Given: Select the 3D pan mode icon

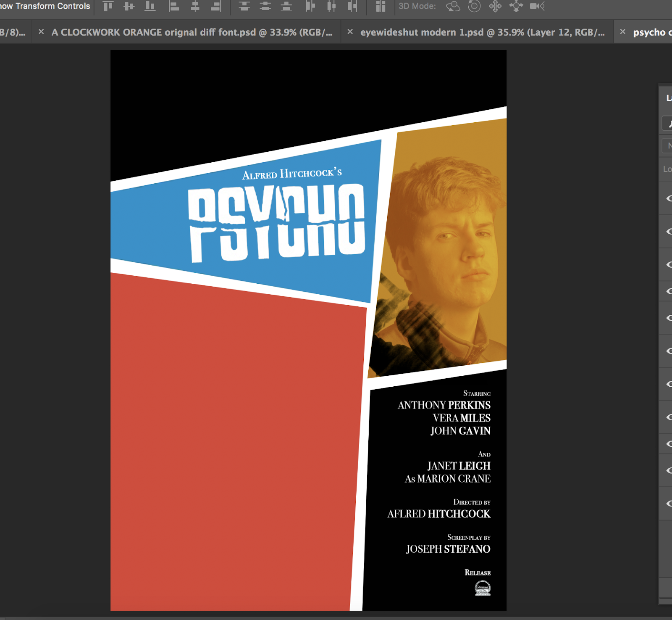Looking at the screenshot, I should point(495,6).
